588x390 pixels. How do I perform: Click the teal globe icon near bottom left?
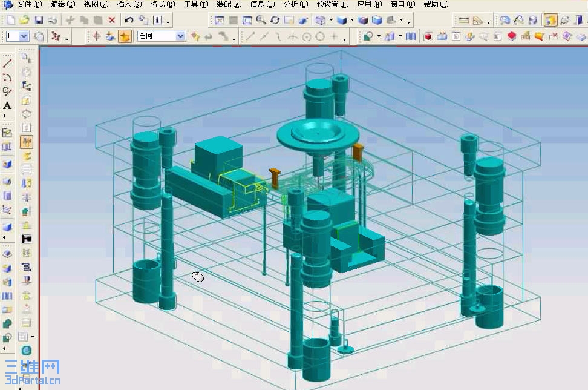pyautogui.click(x=26, y=351)
